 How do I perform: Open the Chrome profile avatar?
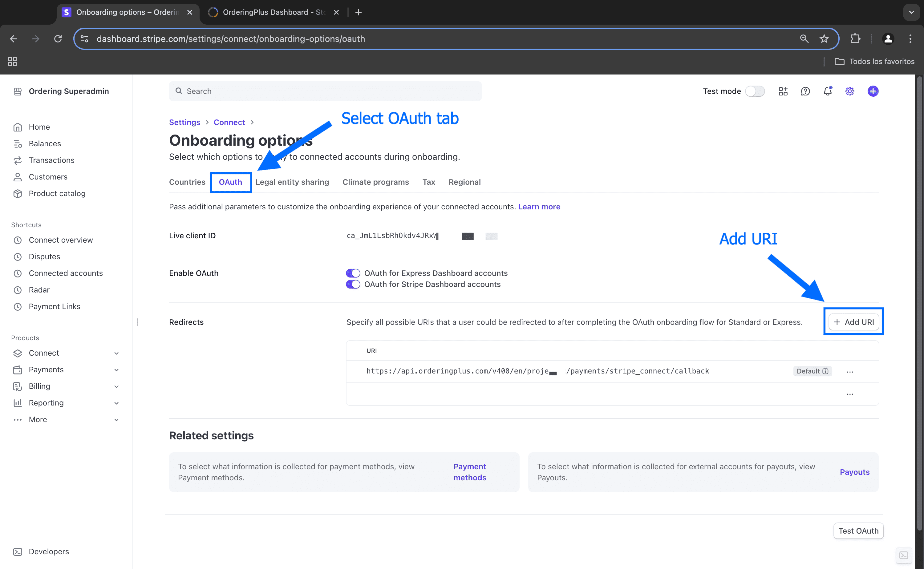click(x=888, y=39)
